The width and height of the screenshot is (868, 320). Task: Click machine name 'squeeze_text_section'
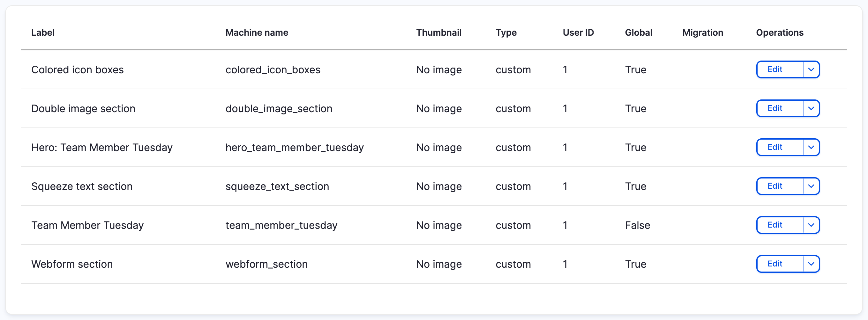click(x=277, y=186)
